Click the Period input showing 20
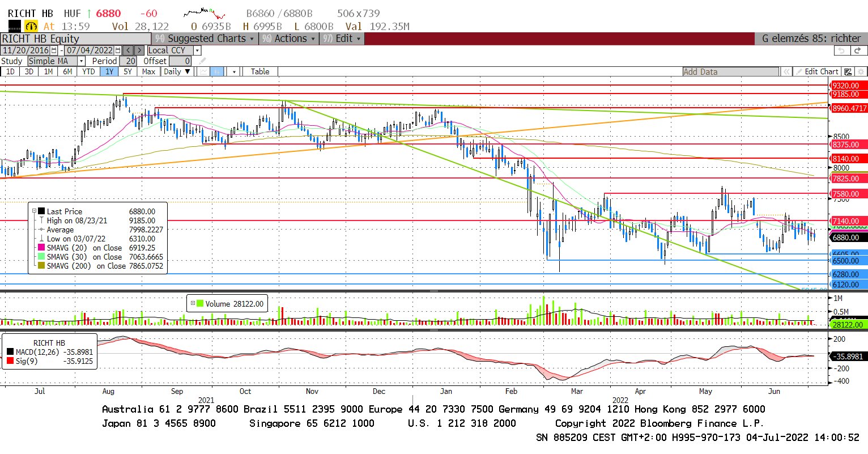Screen dimensions: 868x454 point(128,61)
